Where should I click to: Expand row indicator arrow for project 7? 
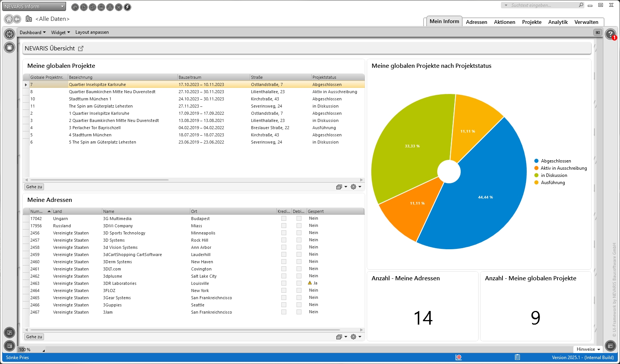coord(26,85)
